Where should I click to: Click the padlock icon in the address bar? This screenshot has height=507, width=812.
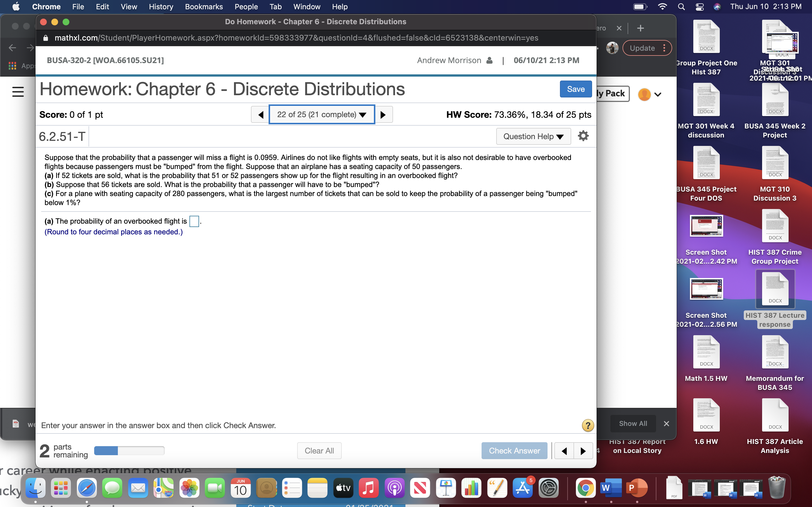46,38
